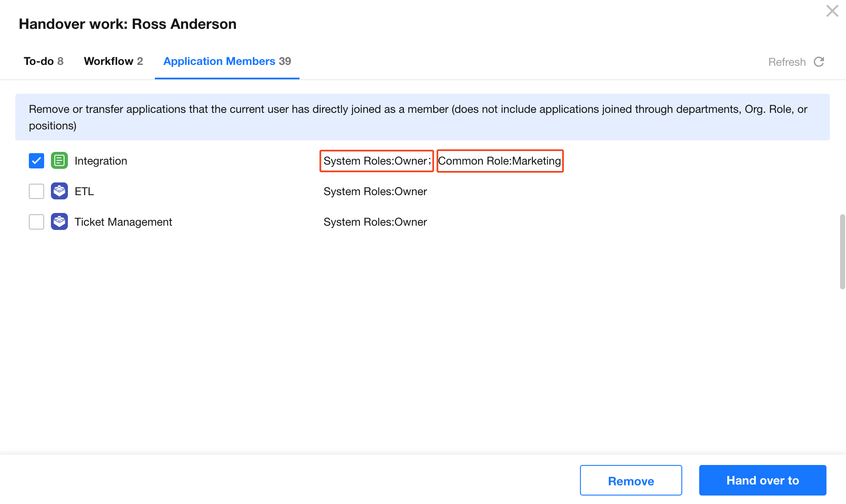Viewport: 846px width, 504px height.
Task: Click the Refresh text link
Action: pyautogui.click(x=787, y=62)
